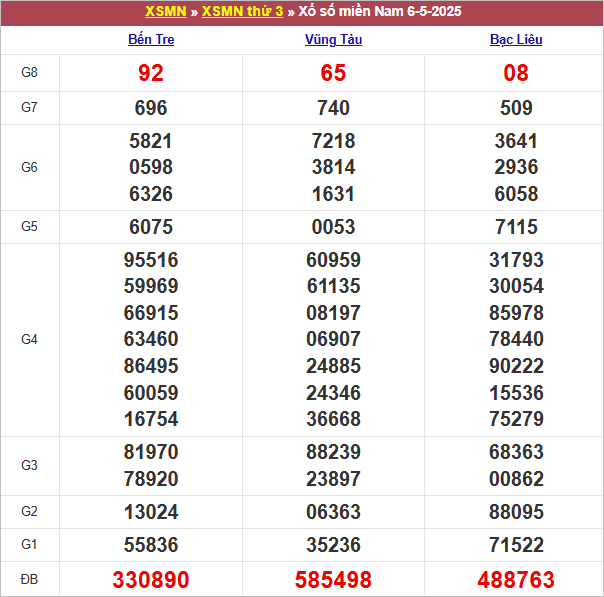Screen dimensions: 604x597
Task: Click the G4 number 63460
Action: click(151, 339)
